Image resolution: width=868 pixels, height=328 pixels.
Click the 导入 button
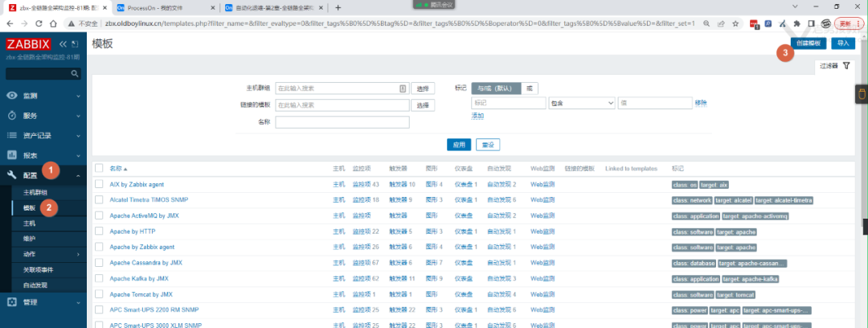pyautogui.click(x=843, y=43)
